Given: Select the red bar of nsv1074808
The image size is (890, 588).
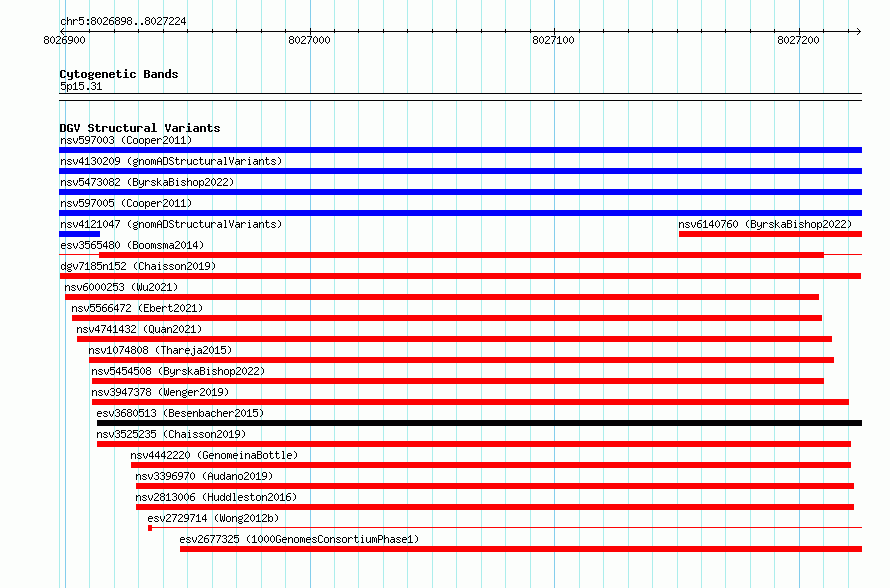Looking at the screenshot, I should pos(461,360).
